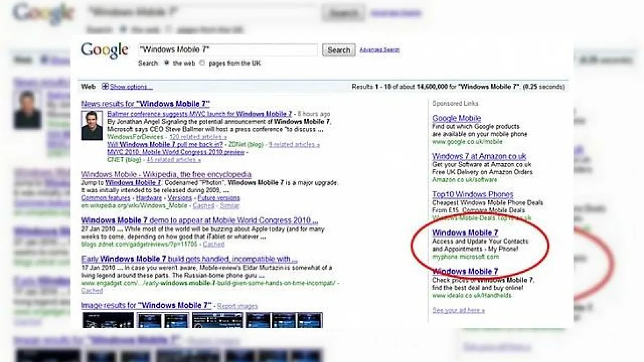Open Cached link for the blogs.zdnet.com result
Image resolution: width=644 pixels, height=362 pixels.
214,244
